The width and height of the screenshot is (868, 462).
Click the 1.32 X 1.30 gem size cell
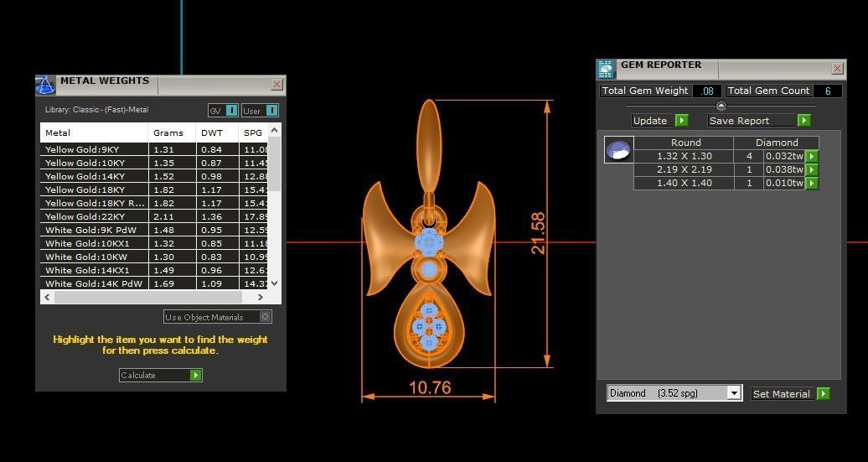click(685, 156)
